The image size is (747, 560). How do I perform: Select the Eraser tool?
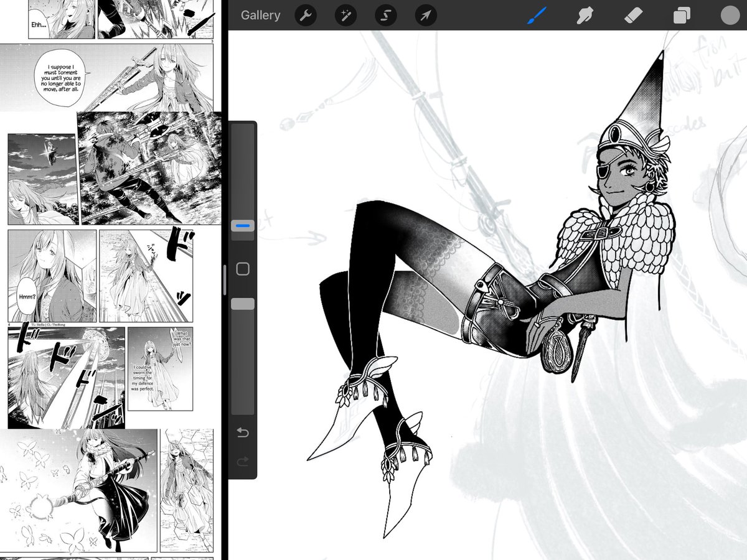(634, 16)
